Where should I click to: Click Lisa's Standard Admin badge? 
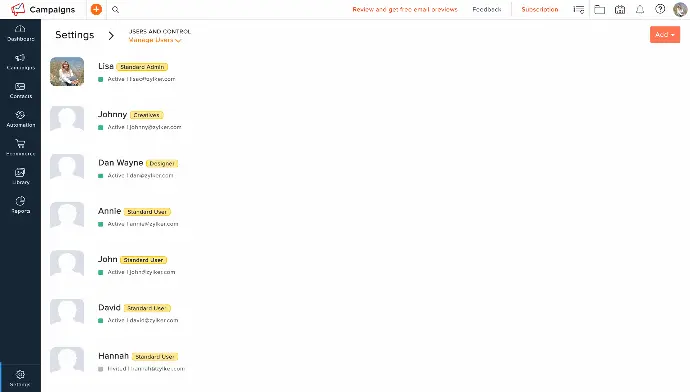click(x=142, y=67)
